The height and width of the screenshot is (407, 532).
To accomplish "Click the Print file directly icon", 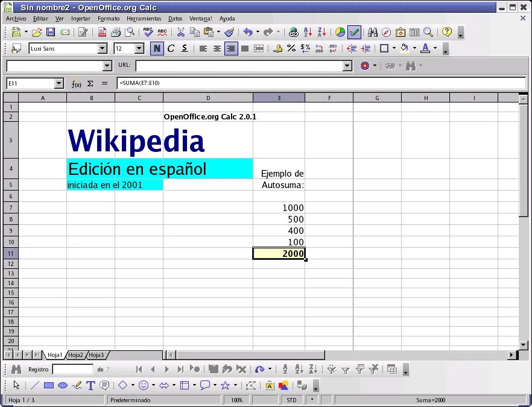I will [x=116, y=32].
